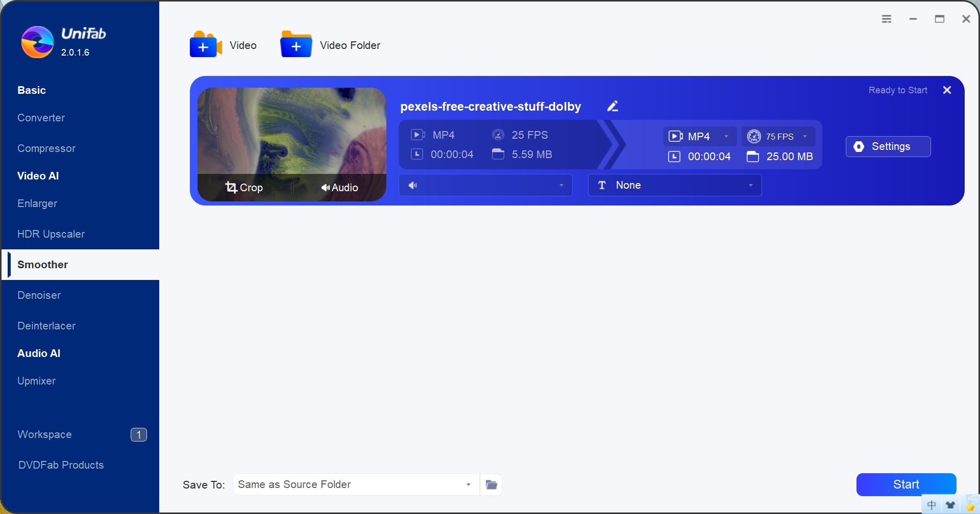The height and width of the screenshot is (514, 980).
Task: Open the audio track dropdown
Action: coord(485,185)
